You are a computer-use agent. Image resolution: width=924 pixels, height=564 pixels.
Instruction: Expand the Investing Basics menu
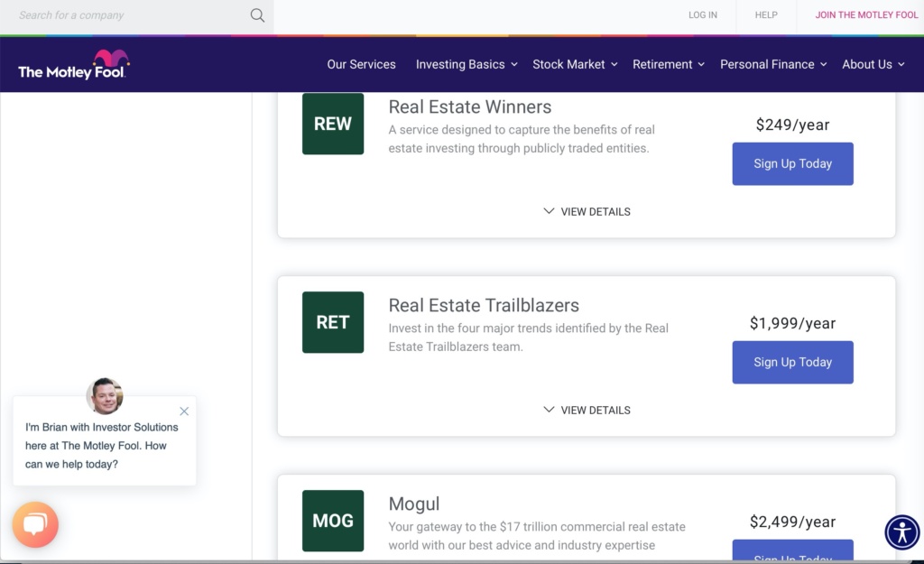(467, 64)
